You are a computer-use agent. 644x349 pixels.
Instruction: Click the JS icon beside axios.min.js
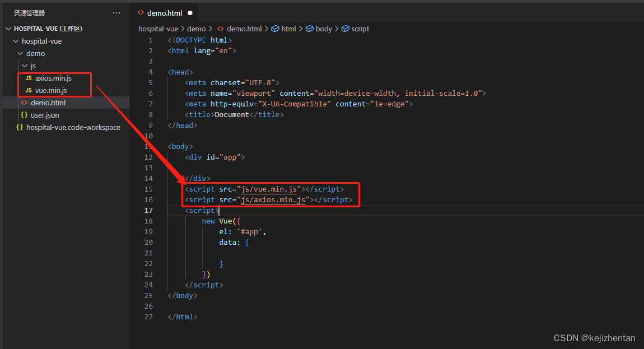29,78
